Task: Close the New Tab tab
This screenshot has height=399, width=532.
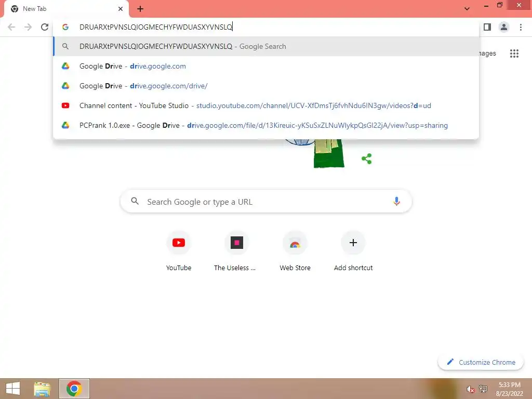Action: pyautogui.click(x=121, y=9)
